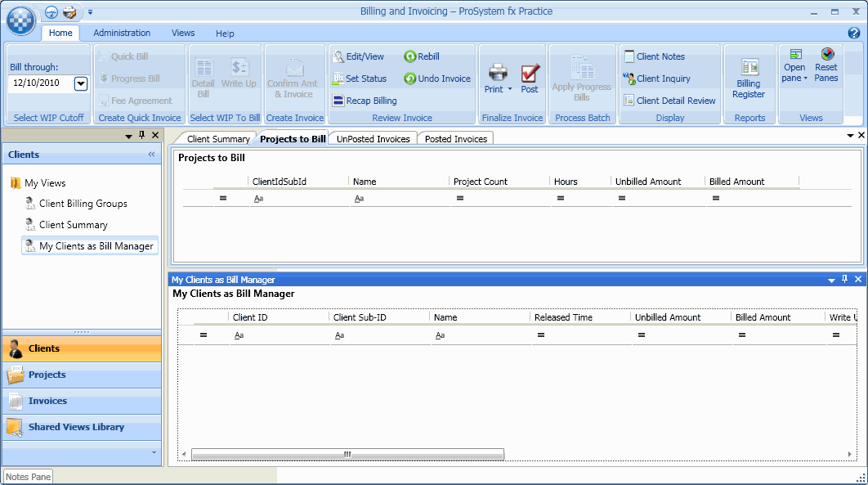868x485 pixels.
Task: Toggle the pin on My Clients as Bill Manager panel
Action: pos(843,279)
